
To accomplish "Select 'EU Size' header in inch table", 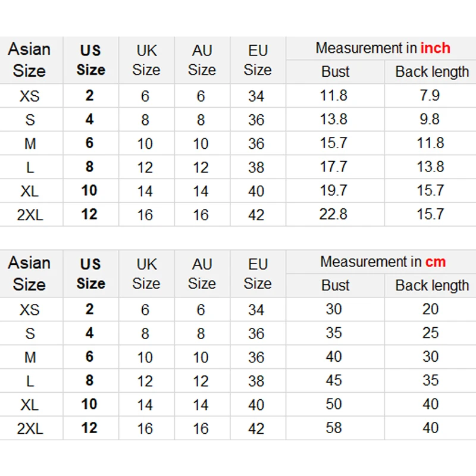I will pyautogui.click(x=258, y=59).
